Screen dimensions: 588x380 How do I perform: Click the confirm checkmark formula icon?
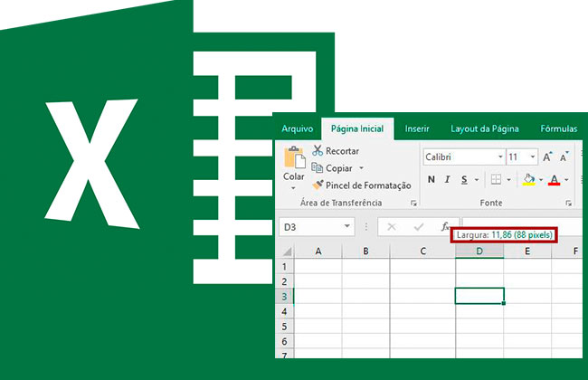(x=419, y=226)
